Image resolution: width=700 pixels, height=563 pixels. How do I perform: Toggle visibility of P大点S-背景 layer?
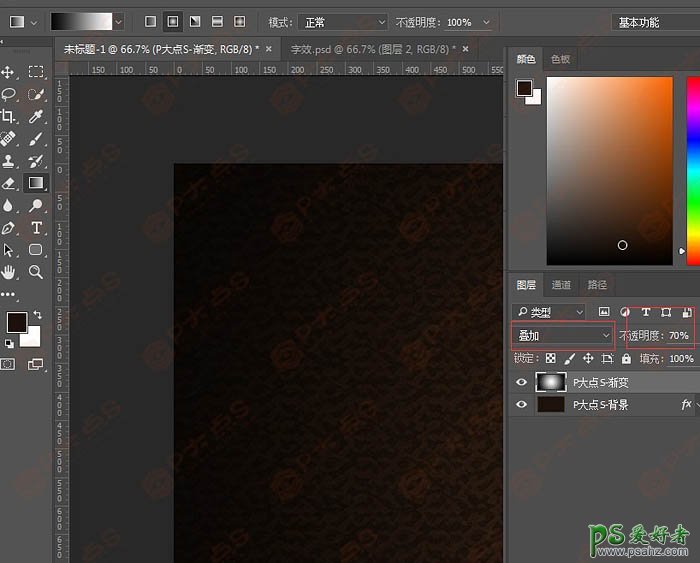pos(520,405)
